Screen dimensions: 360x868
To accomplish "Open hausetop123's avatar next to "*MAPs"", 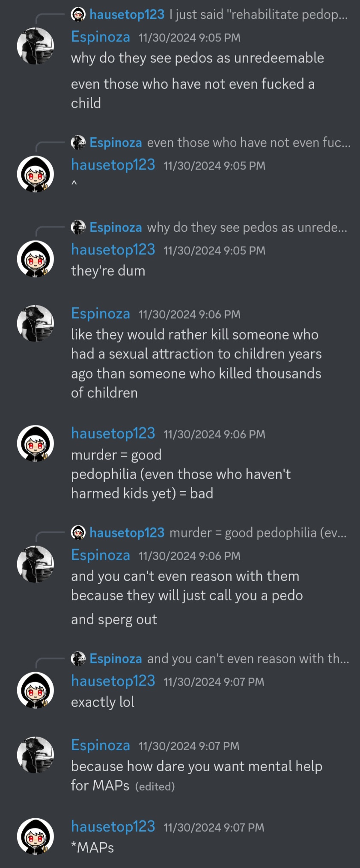I will 36,836.
